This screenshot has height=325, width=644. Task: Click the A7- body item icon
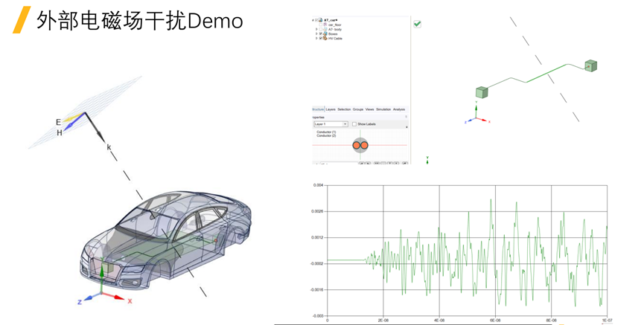click(x=325, y=29)
